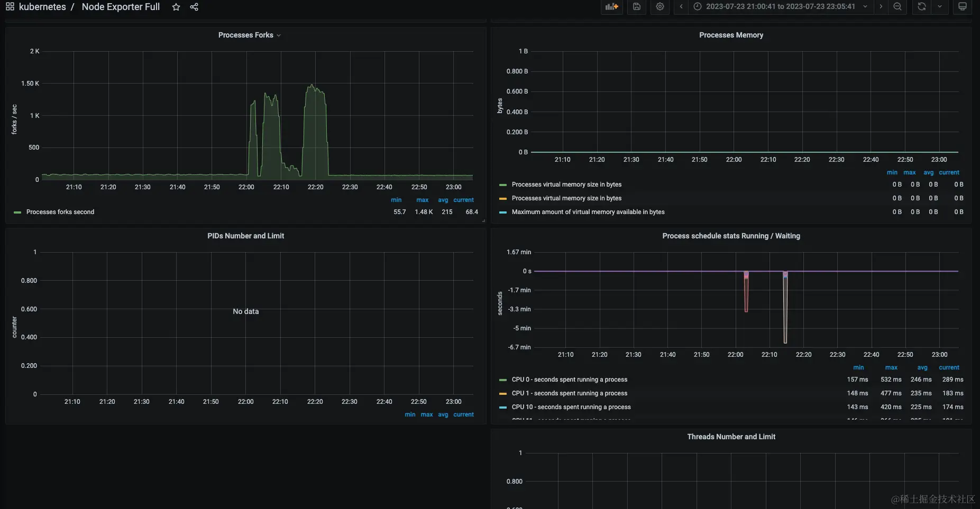Open the dashboards grid icon

pos(10,7)
